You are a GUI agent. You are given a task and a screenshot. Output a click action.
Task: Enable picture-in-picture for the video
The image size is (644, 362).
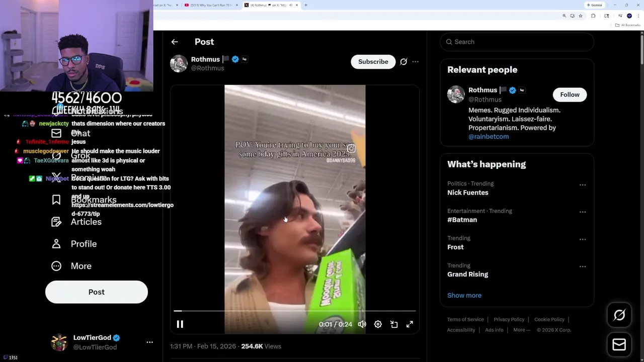click(x=394, y=324)
